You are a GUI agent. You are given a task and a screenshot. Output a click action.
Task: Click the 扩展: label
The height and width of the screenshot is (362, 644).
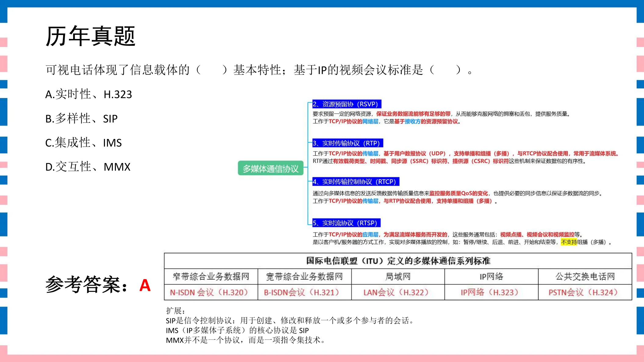pyautogui.click(x=176, y=311)
